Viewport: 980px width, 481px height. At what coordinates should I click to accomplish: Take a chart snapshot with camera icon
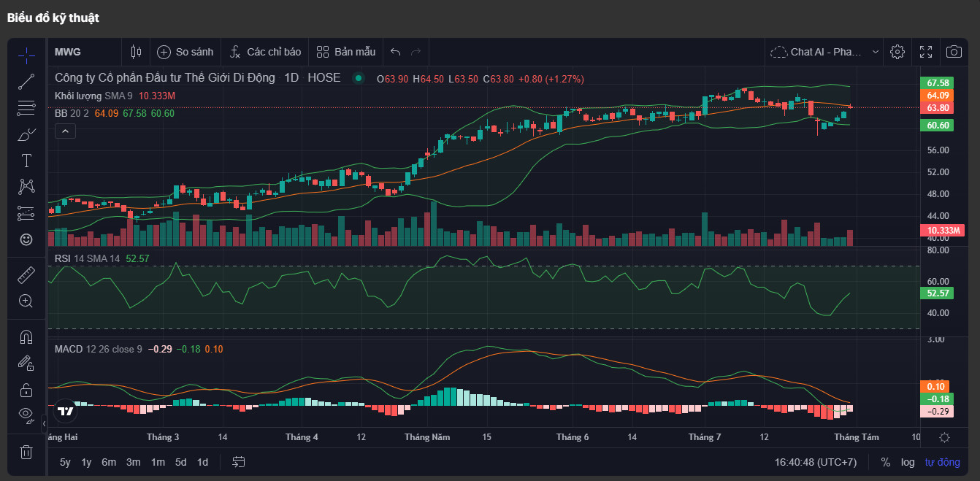954,52
